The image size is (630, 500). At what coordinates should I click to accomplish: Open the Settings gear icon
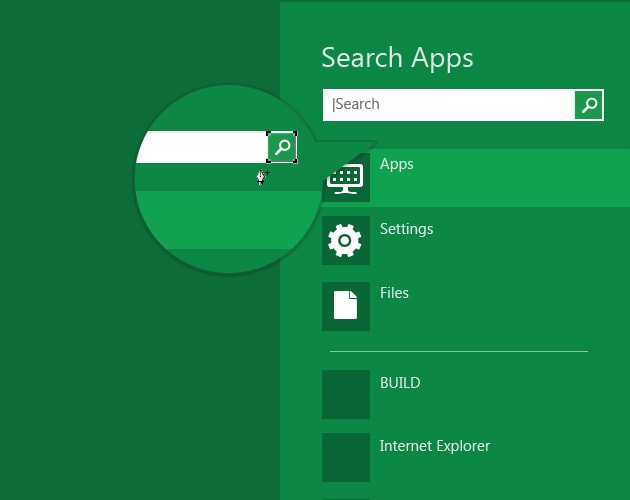coord(346,240)
